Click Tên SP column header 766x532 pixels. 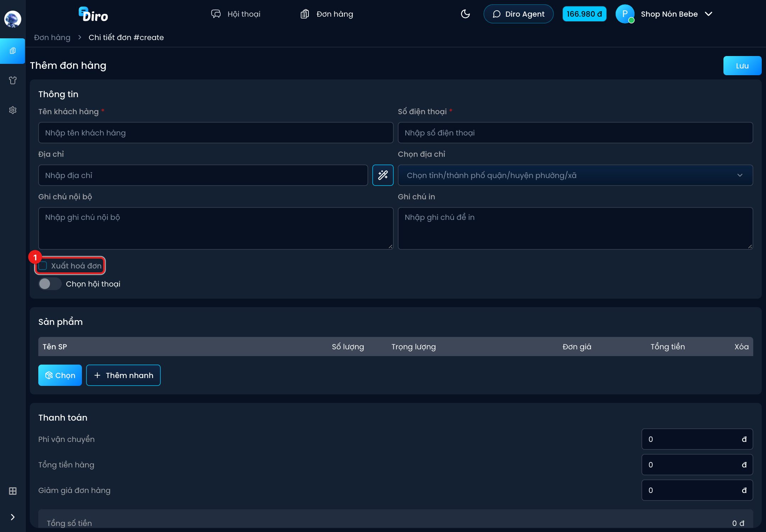(x=55, y=347)
